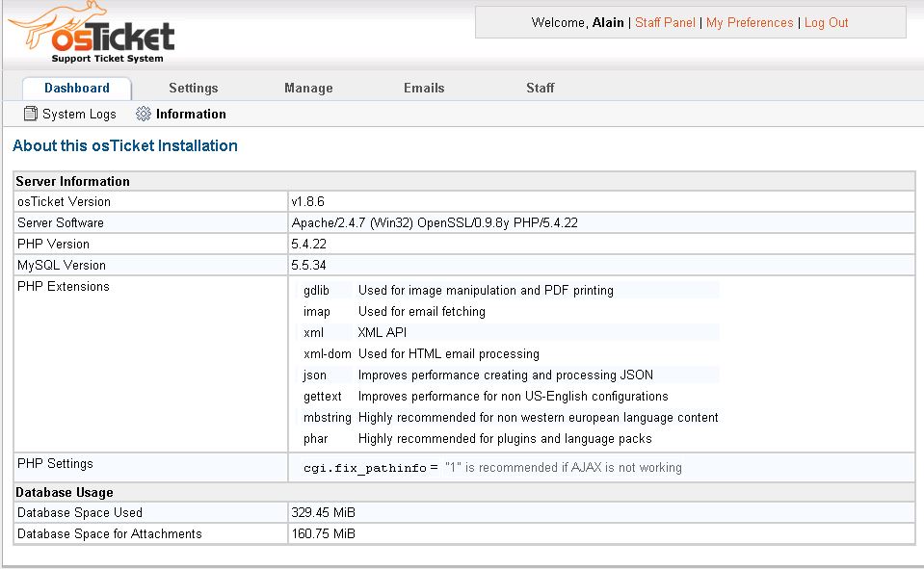Viewport: 924px width, 569px height.
Task: Click the JSON performance description text
Action: [506, 375]
